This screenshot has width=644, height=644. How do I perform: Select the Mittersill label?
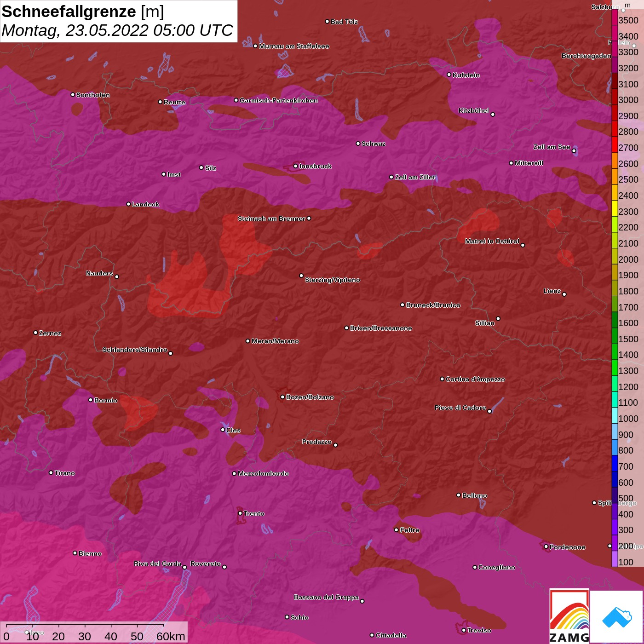(x=529, y=163)
